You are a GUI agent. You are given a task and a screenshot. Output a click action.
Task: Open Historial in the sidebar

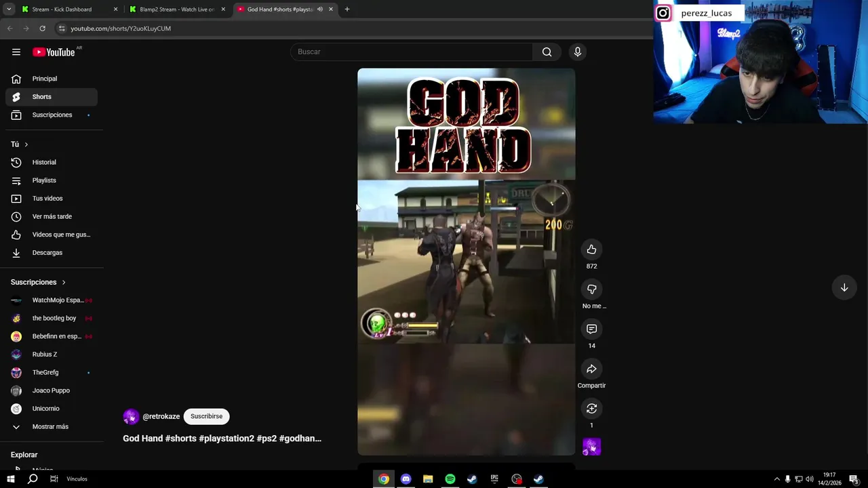point(52,163)
